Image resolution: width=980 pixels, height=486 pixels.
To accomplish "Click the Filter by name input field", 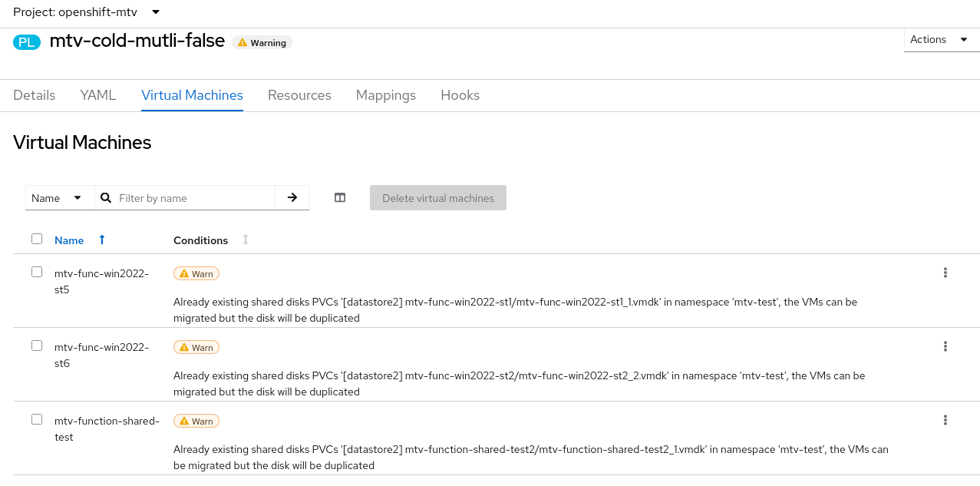I will [194, 198].
